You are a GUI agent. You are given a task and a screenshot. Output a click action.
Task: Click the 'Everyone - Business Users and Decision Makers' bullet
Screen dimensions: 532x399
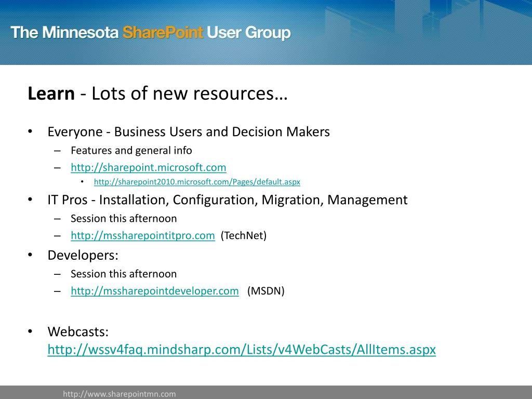click(189, 132)
